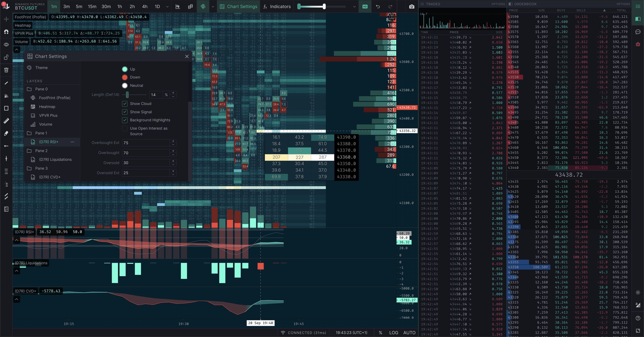The width and height of the screenshot is (644, 337).
Task: Select the ruler measure tool
Action: (6, 121)
